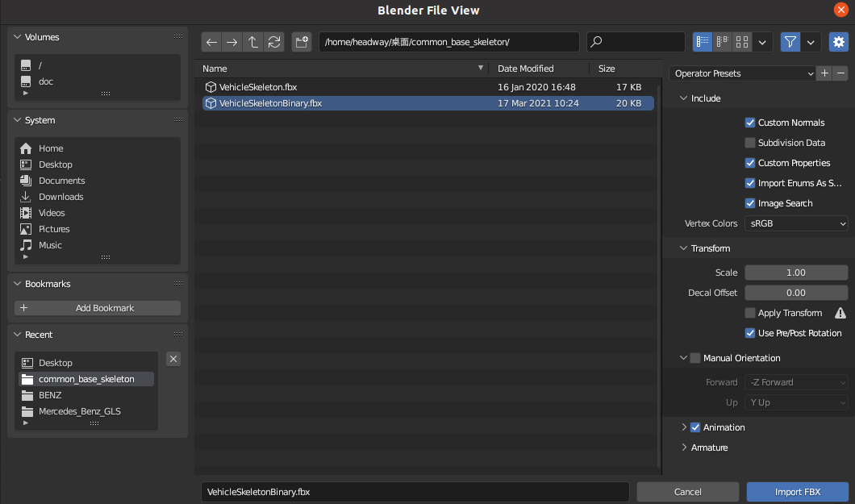This screenshot has width=855, height=504.
Task: Clear the recent folders list
Action: click(173, 359)
